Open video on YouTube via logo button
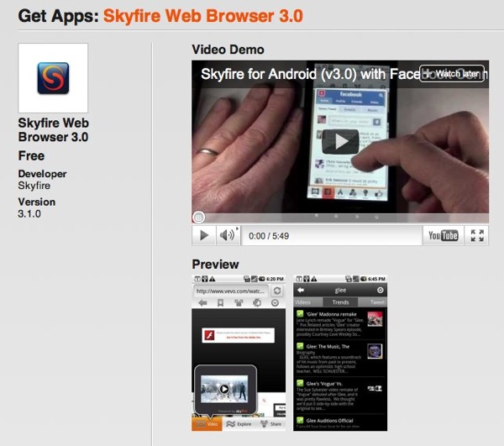This screenshot has height=446, width=504. [444, 235]
